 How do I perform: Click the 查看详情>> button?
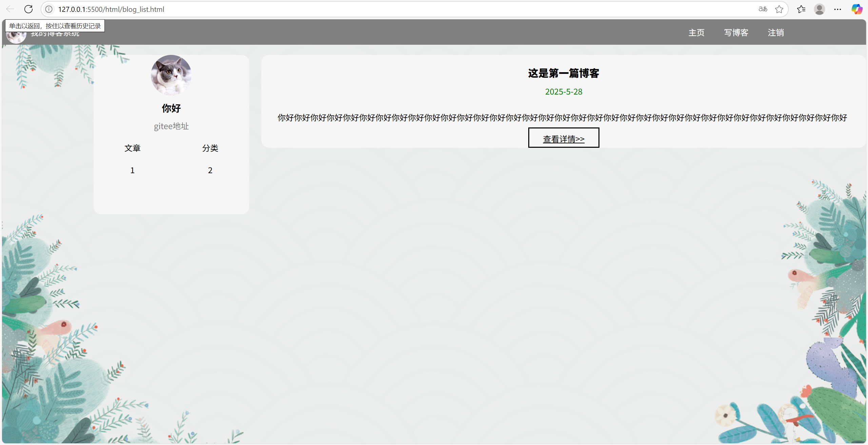(x=564, y=138)
